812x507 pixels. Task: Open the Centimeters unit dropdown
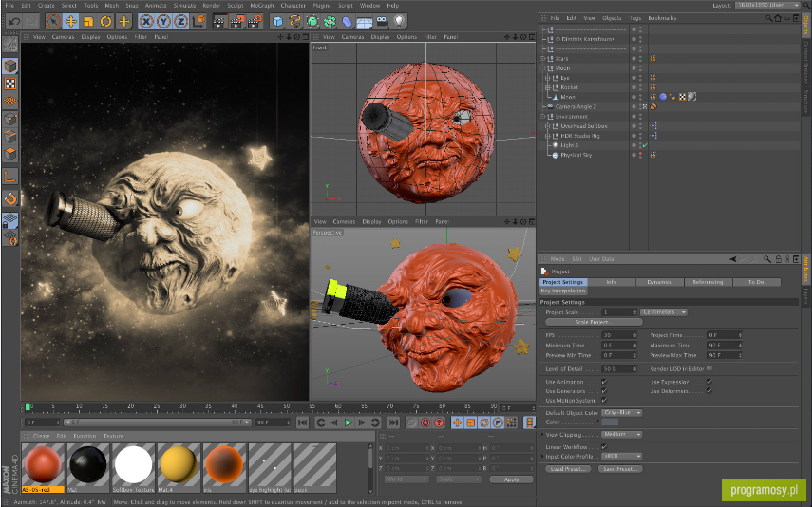click(x=664, y=312)
